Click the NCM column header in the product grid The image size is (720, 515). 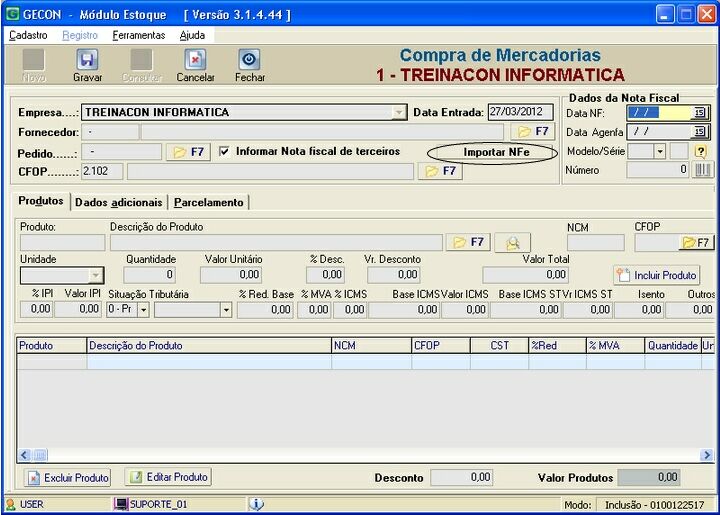(371, 346)
